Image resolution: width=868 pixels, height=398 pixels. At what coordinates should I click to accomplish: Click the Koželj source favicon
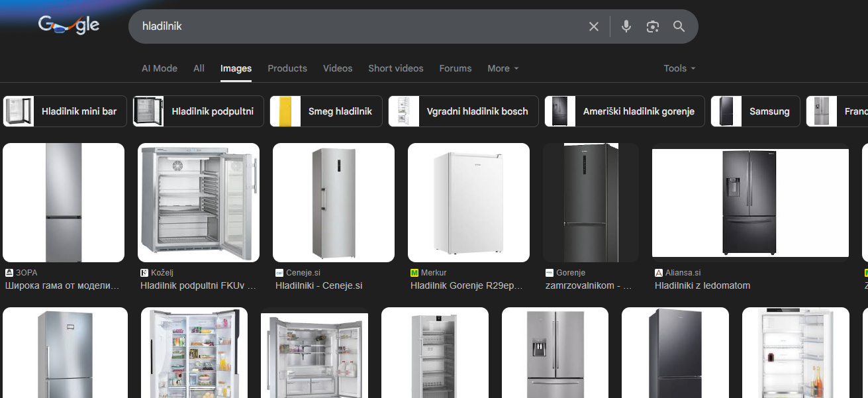[x=144, y=273]
